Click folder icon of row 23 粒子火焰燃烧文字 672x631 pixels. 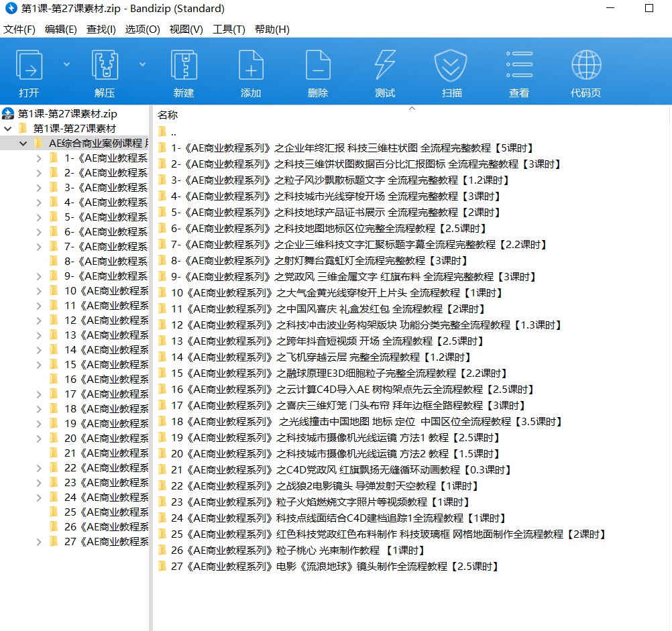pyautogui.click(x=162, y=502)
